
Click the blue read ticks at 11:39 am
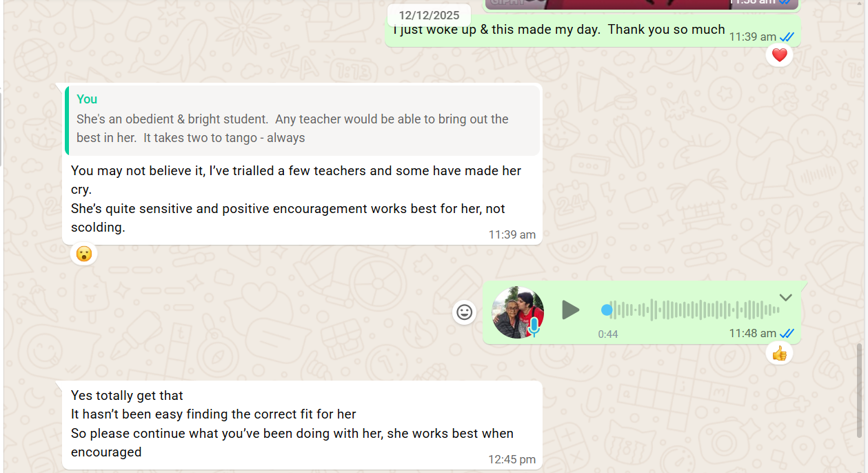787,37
